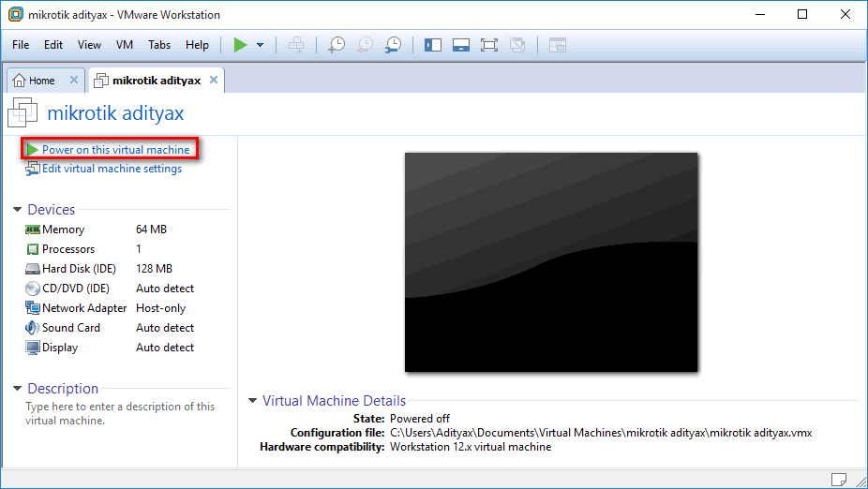This screenshot has height=489, width=868.
Task: Collapse the Description section
Action: click(x=17, y=389)
